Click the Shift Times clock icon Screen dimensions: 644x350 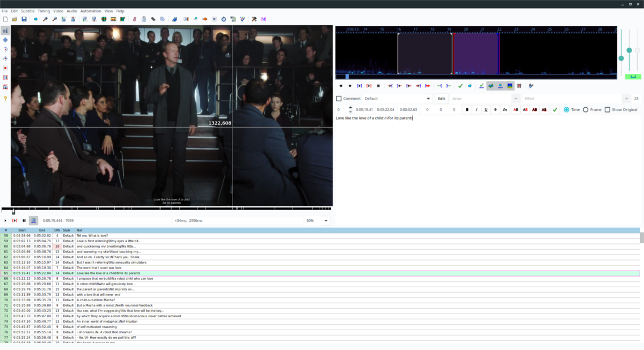pyautogui.click(x=224, y=19)
